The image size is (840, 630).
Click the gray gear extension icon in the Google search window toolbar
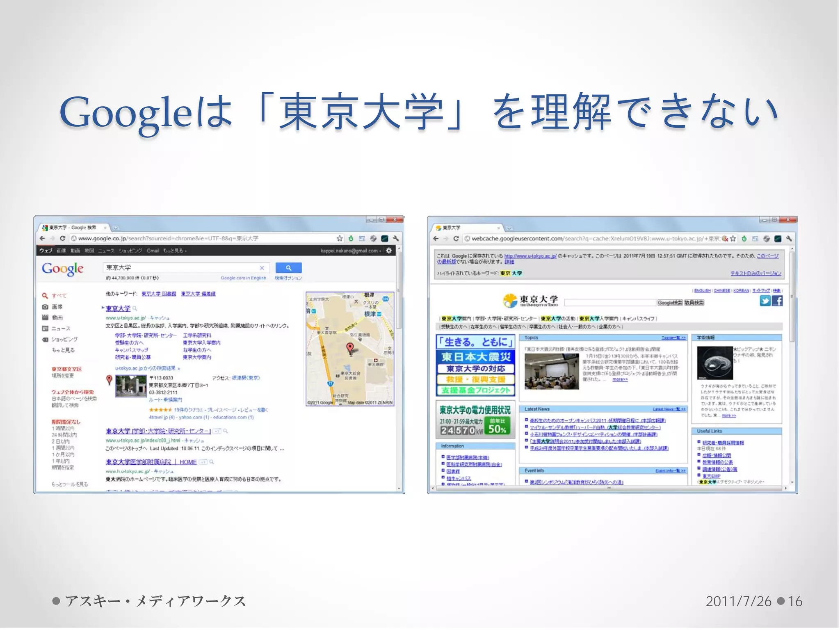click(373, 238)
